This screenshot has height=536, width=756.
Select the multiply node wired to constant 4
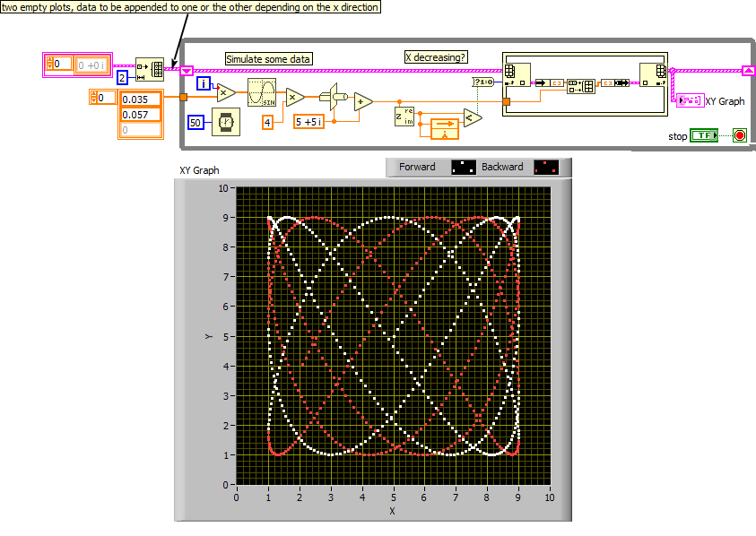(294, 97)
